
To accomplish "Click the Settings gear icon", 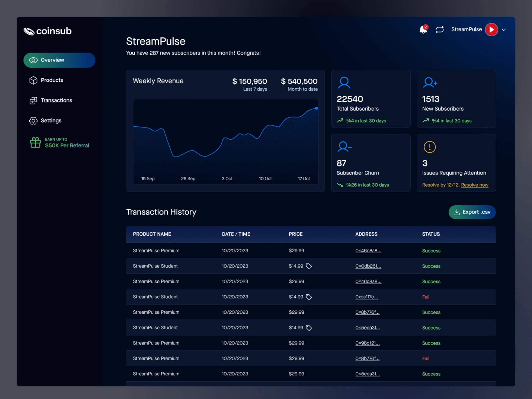I will tap(33, 121).
